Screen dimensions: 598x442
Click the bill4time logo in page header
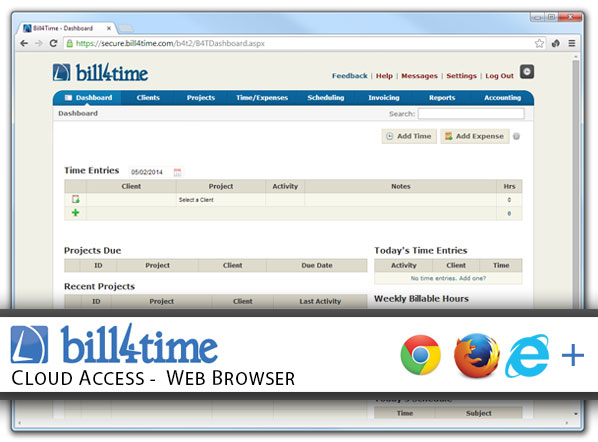(x=100, y=72)
